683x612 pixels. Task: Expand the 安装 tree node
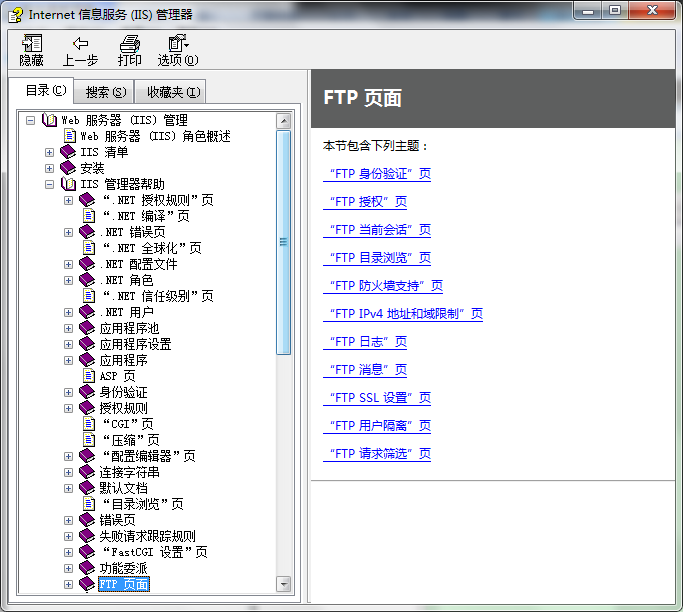pyautogui.click(x=49, y=169)
